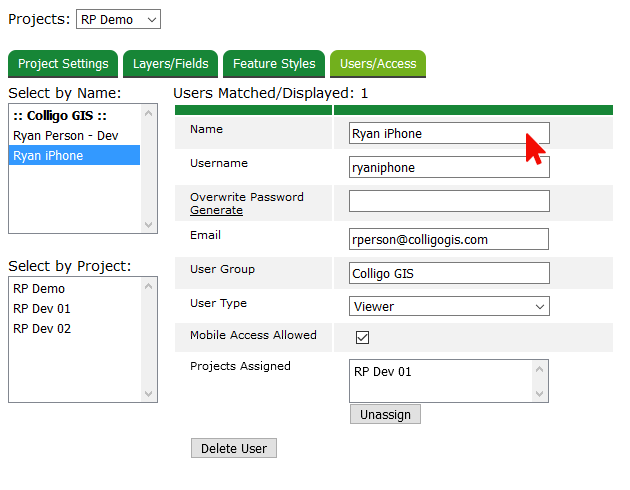The width and height of the screenshot is (630, 490).
Task: Toggle the Mobile Access Allowed checkbox
Action: point(363,338)
